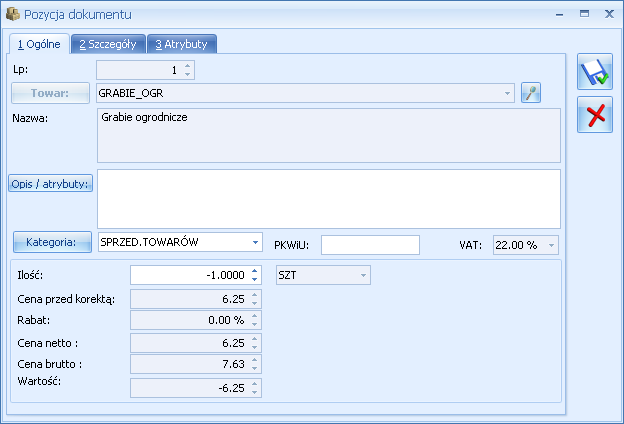Cancel changes with the red X icon
The width and height of the screenshot is (624, 424).
(x=595, y=115)
